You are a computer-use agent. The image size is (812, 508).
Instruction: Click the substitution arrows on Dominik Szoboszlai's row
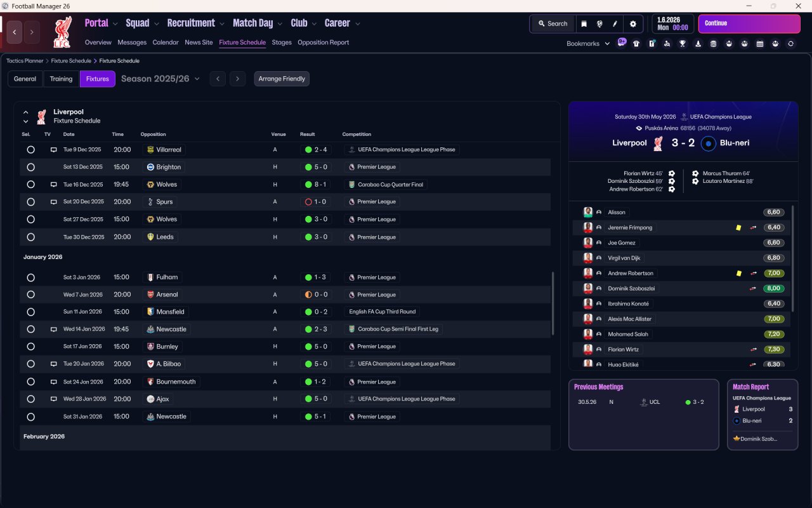pyautogui.click(x=753, y=288)
